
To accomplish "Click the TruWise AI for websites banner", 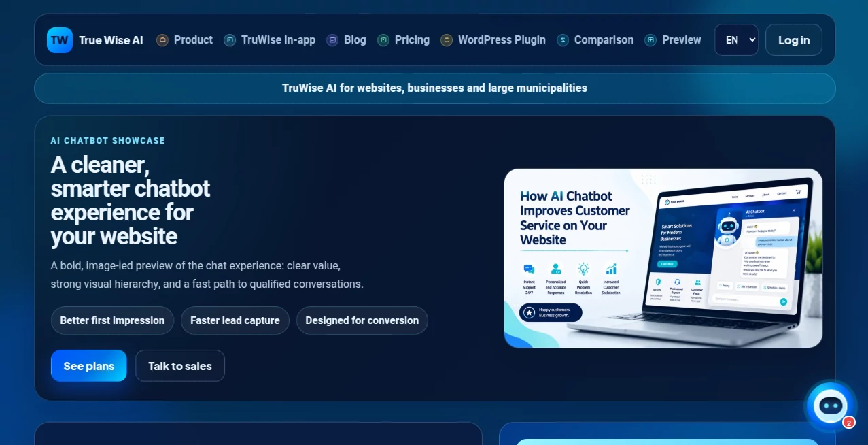I will coord(435,88).
